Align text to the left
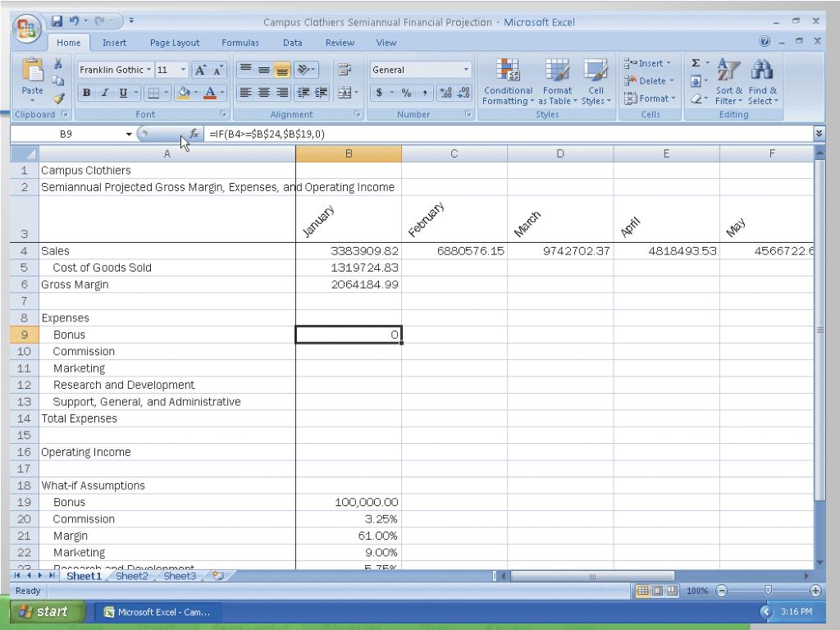The height and width of the screenshot is (630, 840). pyautogui.click(x=245, y=93)
